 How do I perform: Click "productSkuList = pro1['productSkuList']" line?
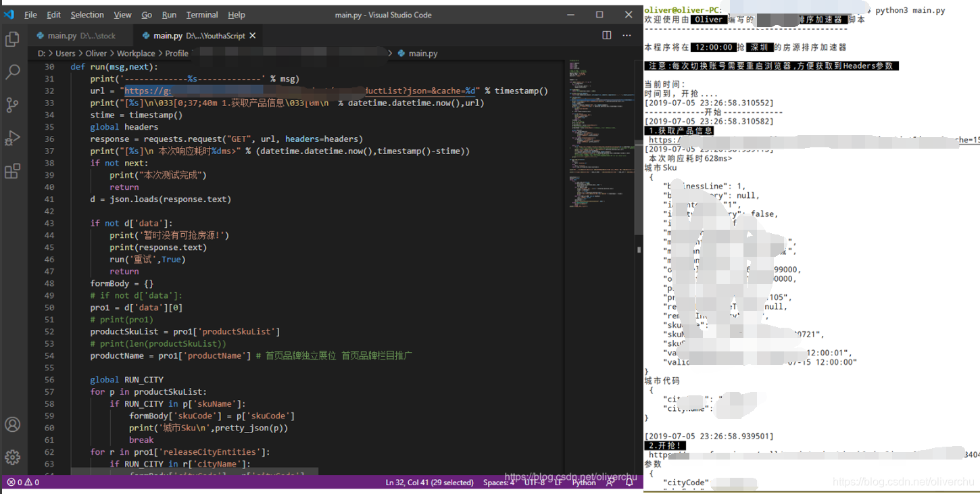(185, 332)
